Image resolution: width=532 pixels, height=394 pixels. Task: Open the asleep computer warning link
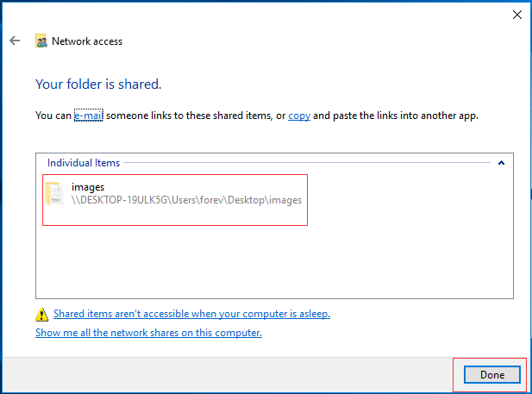point(191,314)
